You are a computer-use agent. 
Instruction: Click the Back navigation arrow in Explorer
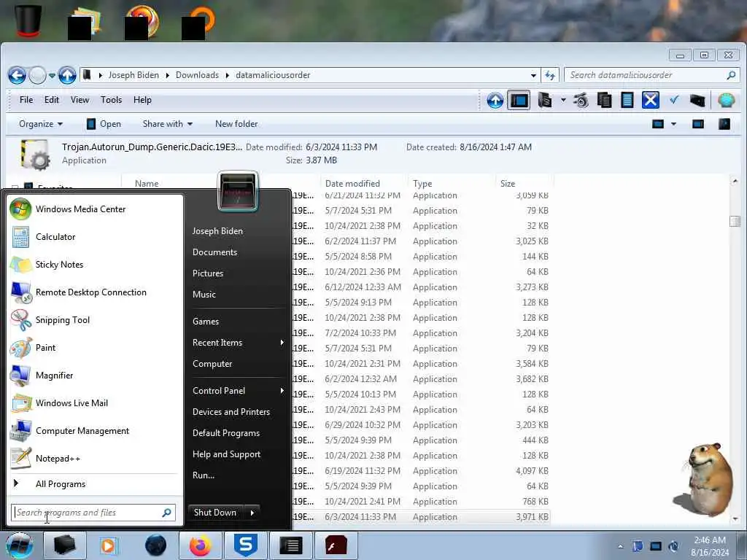click(x=18, y=75)
